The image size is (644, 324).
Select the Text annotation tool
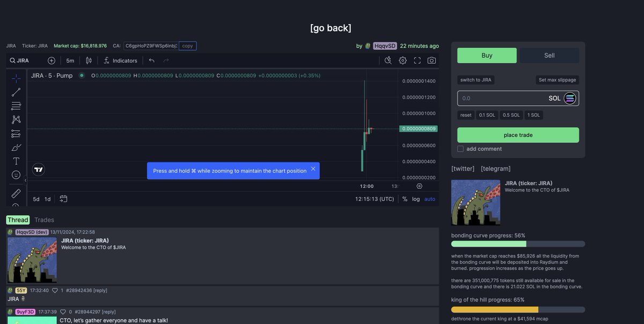click(x=16, y=161)
